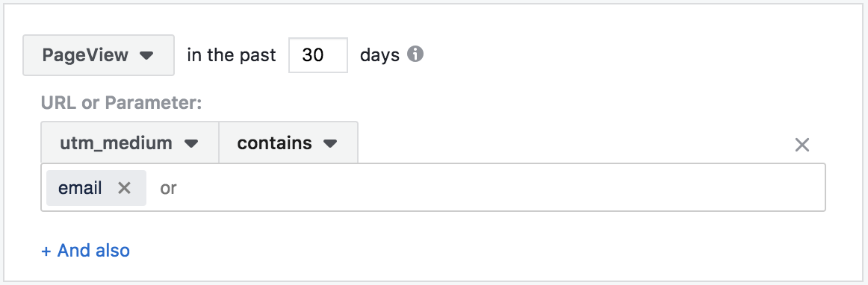
Task: Click the + And also link
Action: tap(86, 251)
